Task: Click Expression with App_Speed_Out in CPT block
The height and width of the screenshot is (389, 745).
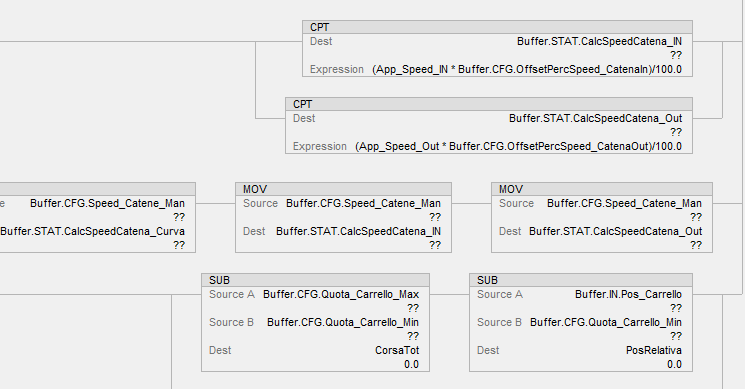Action: point(518,146)
